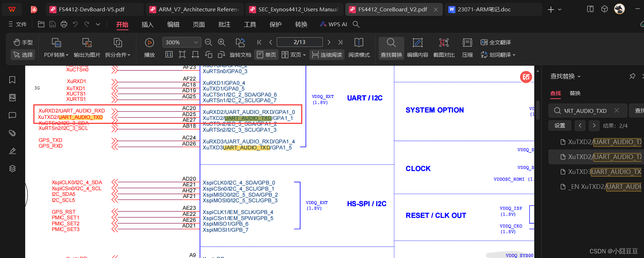This screenshot has height=258, width=644.
Task: Expand the 拆分合并 split-merge menu
Action: click(118, 55)
